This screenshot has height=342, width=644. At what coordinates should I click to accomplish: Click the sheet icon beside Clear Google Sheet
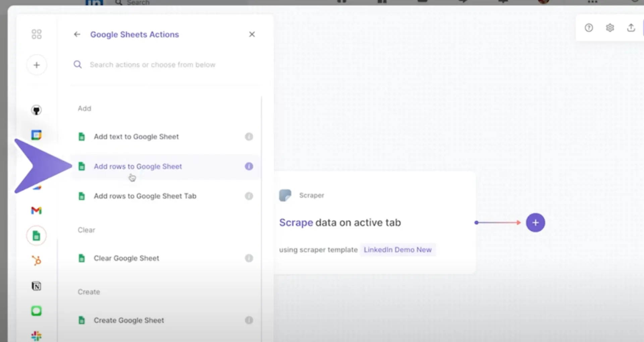click(82, 258)
